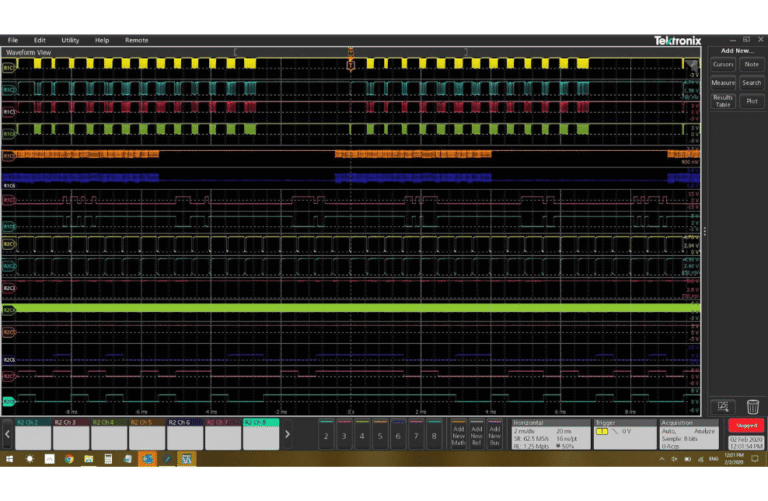This screenshot has height=501, width=768.
Task: Open the Acquisition settings badge
Action: 689,434
